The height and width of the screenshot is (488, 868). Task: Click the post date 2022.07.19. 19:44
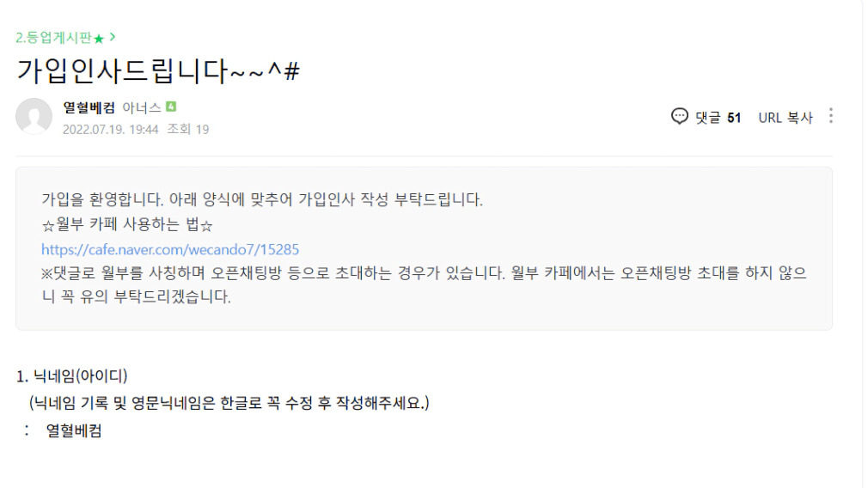(111, 130)
